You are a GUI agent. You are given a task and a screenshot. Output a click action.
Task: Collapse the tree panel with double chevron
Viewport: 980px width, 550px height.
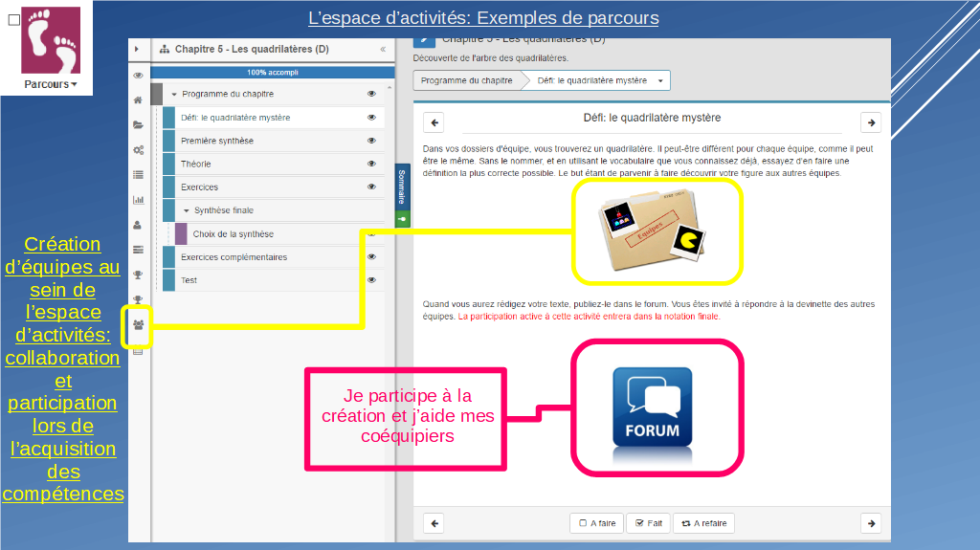click(x=383, y=49)
